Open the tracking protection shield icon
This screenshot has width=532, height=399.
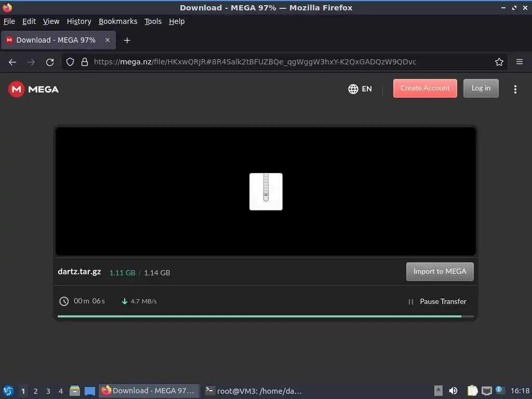[70, 62]
